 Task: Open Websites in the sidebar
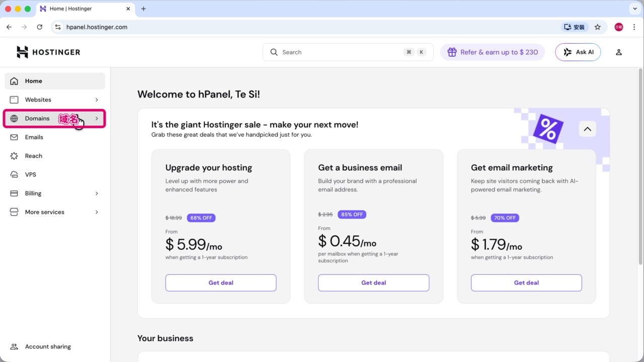[55, 100]
